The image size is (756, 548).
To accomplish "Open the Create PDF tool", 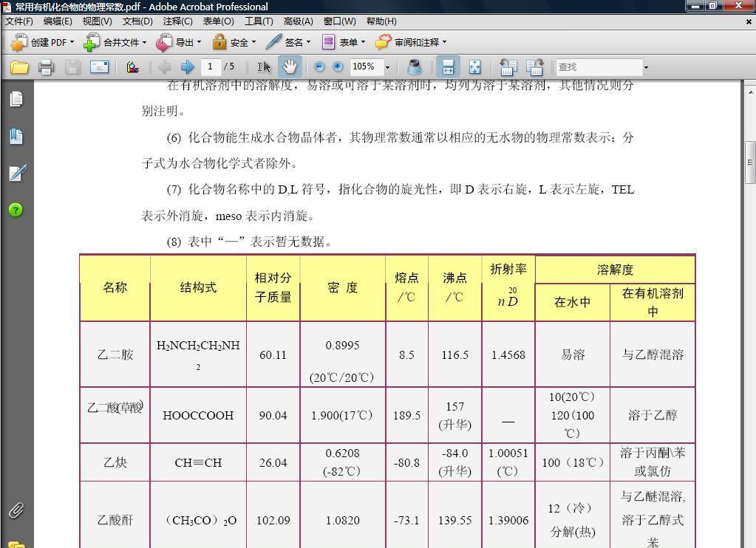I will [x=42, y=42].
